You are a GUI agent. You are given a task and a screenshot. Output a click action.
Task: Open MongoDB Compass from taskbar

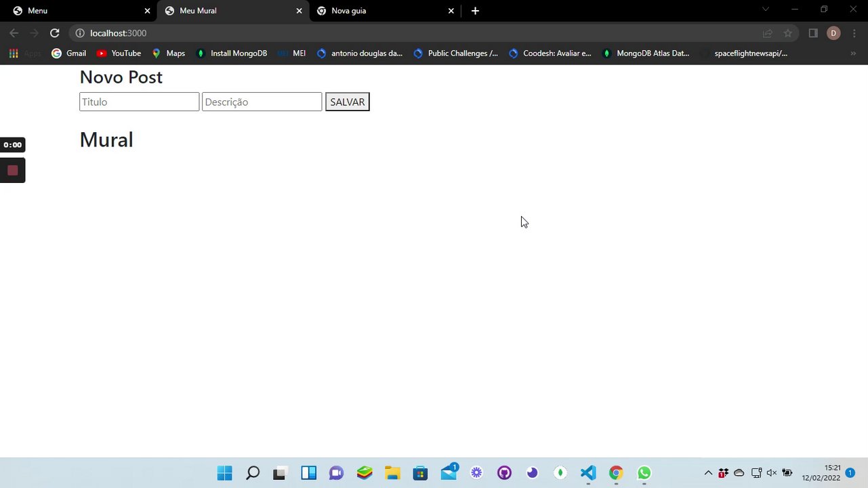coord(560,473)
